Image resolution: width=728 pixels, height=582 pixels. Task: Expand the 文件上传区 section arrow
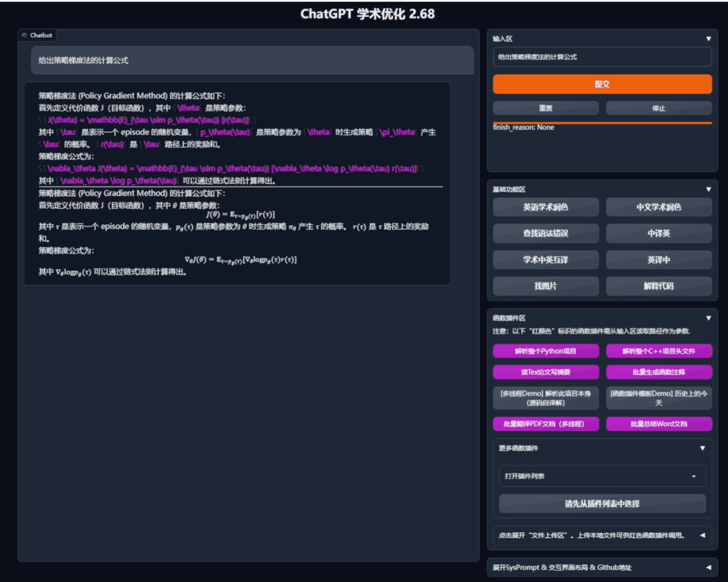point(702,535)
